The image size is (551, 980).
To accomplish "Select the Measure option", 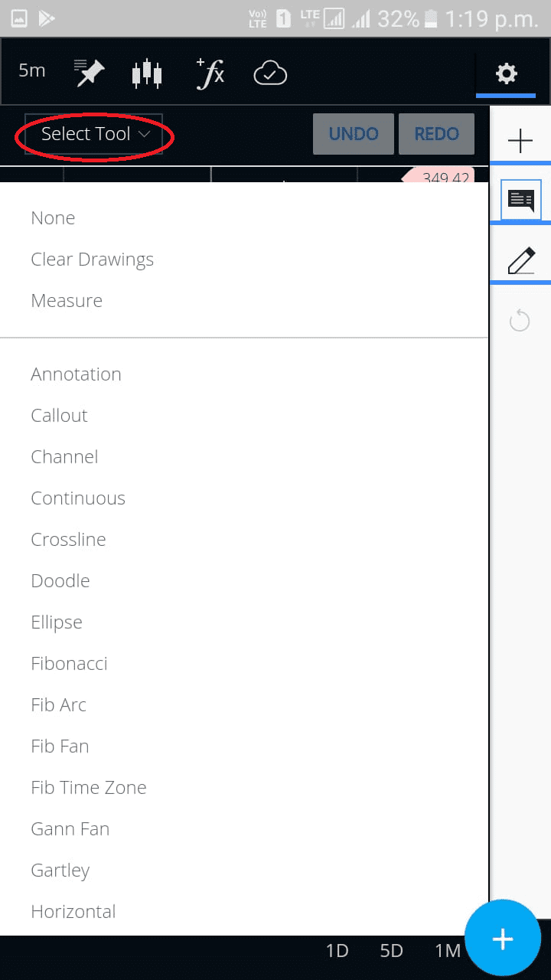I will click(67, 300).
